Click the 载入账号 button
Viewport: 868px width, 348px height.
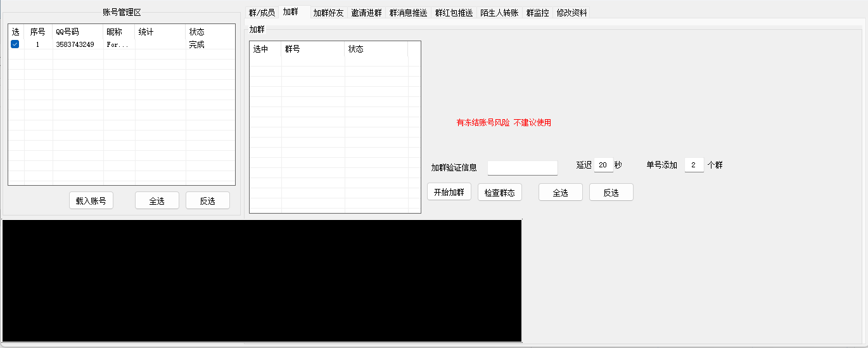[x=91, y=201]
